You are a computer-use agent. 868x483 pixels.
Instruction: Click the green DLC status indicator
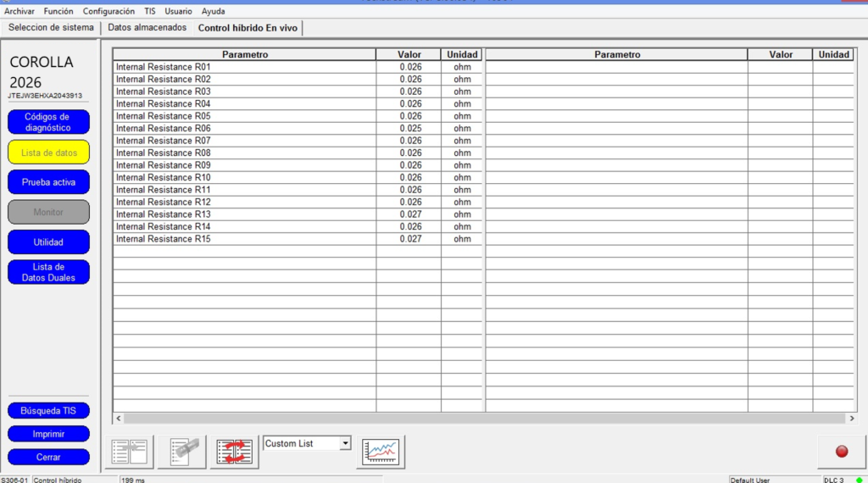[859, 480]
